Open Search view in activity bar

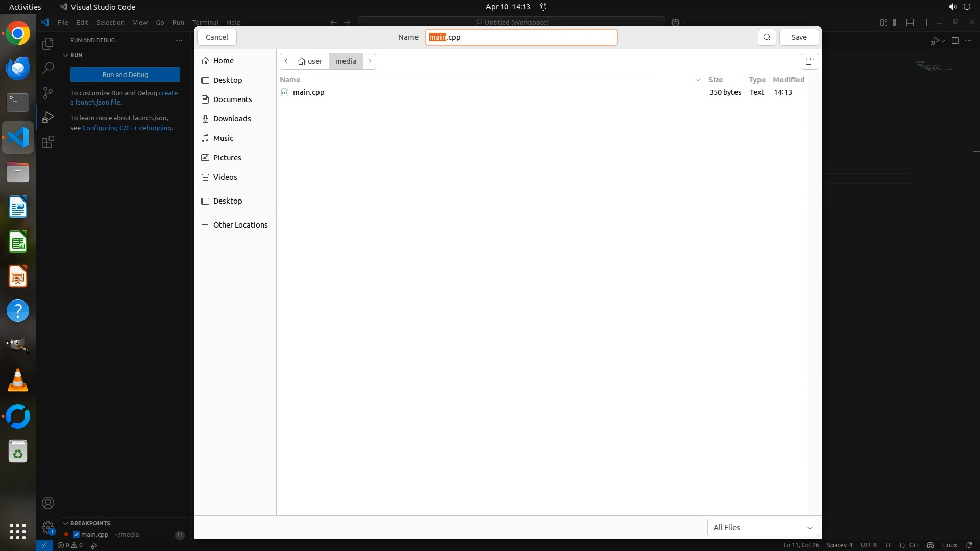click(x=47, y=68)
